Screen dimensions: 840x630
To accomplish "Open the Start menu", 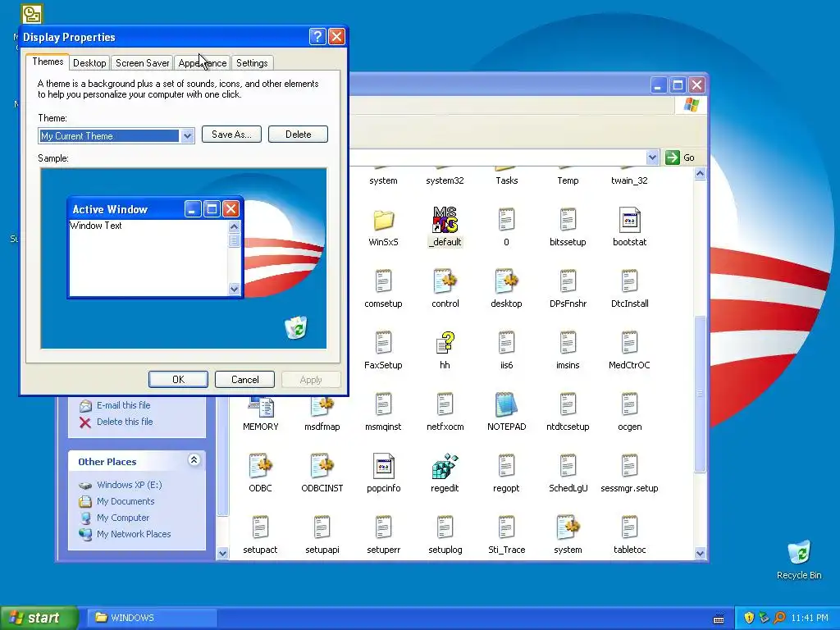I will [38, 618].
